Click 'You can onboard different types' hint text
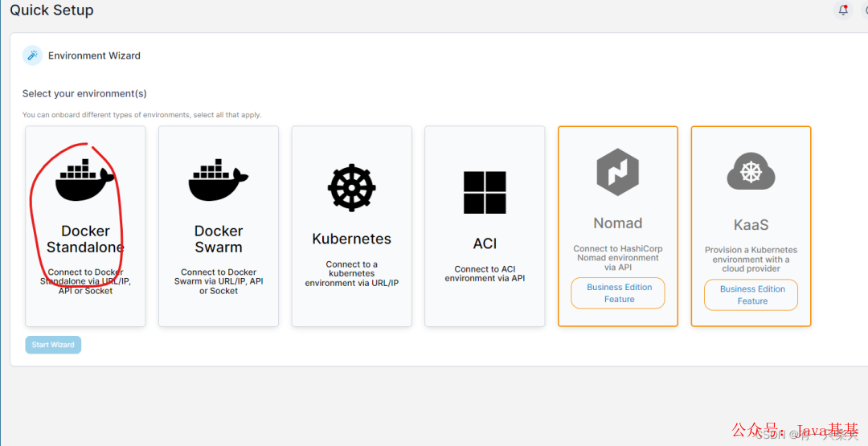The image size is (868, 446). (141, 115)
